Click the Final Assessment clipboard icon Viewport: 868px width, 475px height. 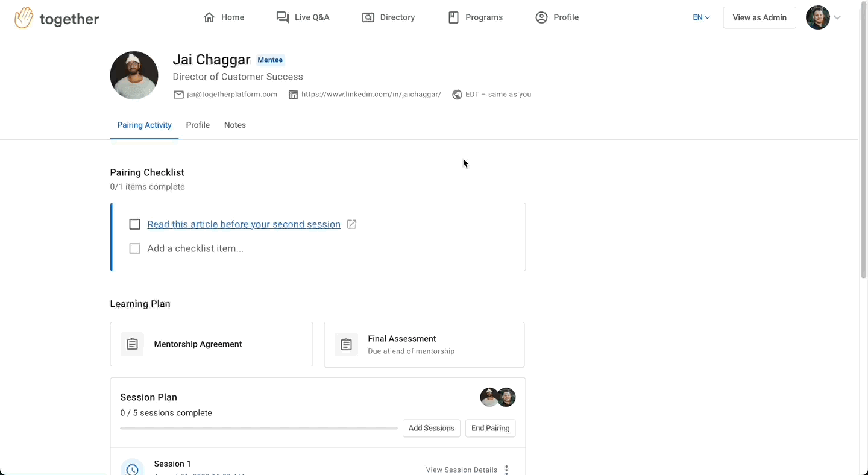point(346,344)
